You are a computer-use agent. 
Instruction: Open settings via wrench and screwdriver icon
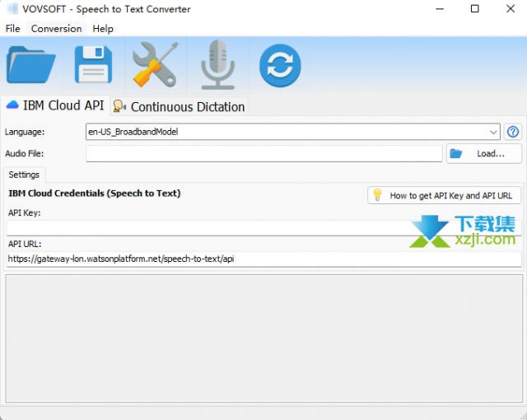click(x=156, y=65)
